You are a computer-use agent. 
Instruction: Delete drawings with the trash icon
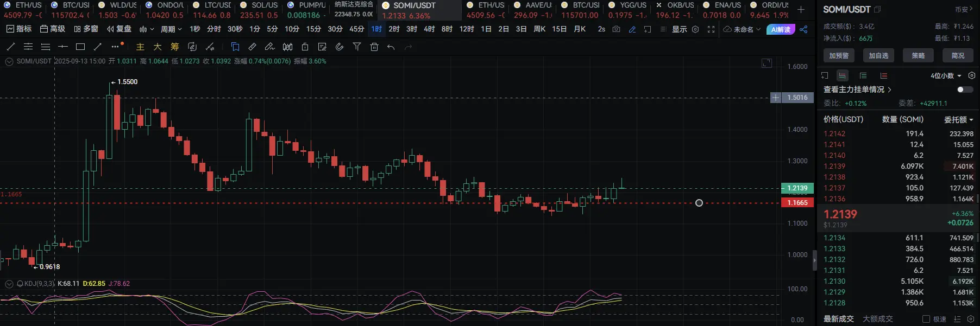(374, 47)
